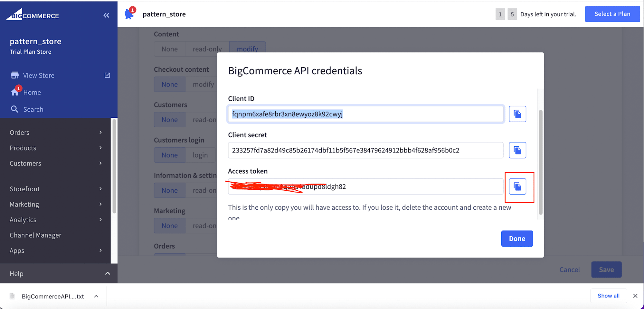Image resolution: width=644 pixels, height=309 pixels.
Task: Expand the Storefront menu chevron
Action: tap(100, 189)
